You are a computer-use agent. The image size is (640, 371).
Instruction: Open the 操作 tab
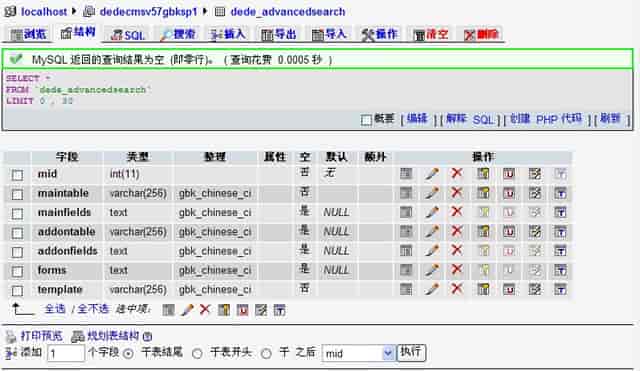[380, 34]
